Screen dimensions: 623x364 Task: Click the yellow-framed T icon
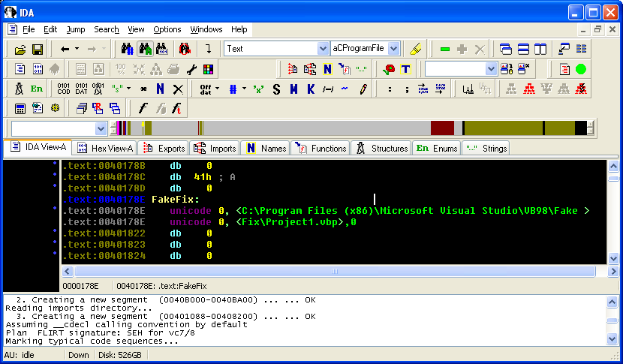pos(405,69)
